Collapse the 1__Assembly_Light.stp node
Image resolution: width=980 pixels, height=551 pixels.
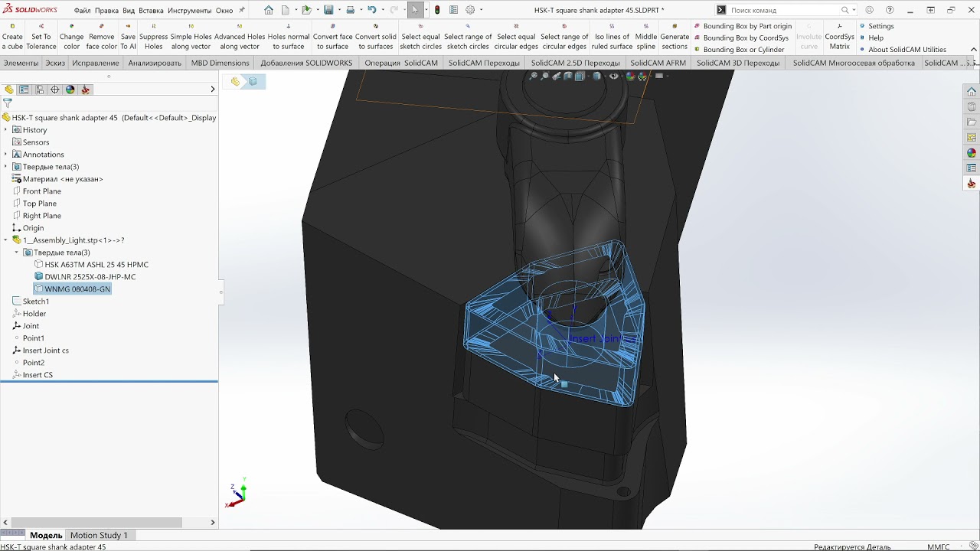(6, 240)
